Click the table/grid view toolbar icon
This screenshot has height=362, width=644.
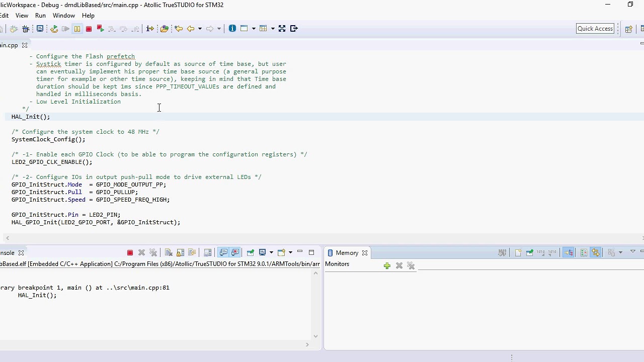[263, 29]
